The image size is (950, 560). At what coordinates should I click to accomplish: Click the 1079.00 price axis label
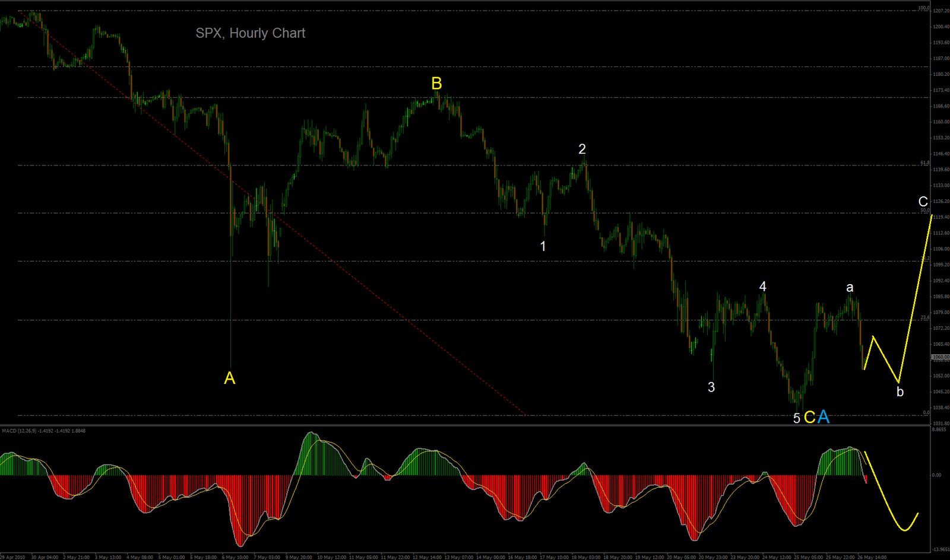pos(941,313)
